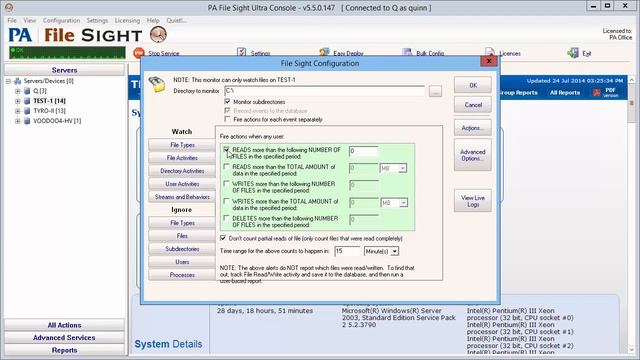Click the All Actions panel button
Image resolution: width=640 pixels, height=360 pixels.
coord(64,325)
